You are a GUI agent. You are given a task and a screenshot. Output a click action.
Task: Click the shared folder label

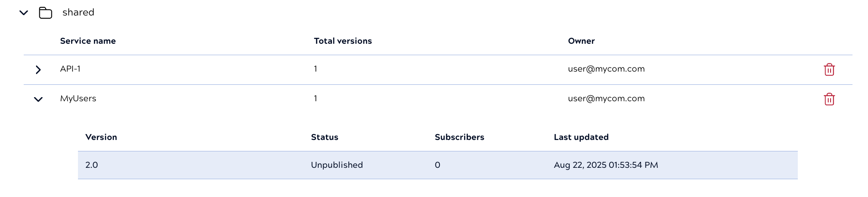pyautogui.click(x=78, y=12)
